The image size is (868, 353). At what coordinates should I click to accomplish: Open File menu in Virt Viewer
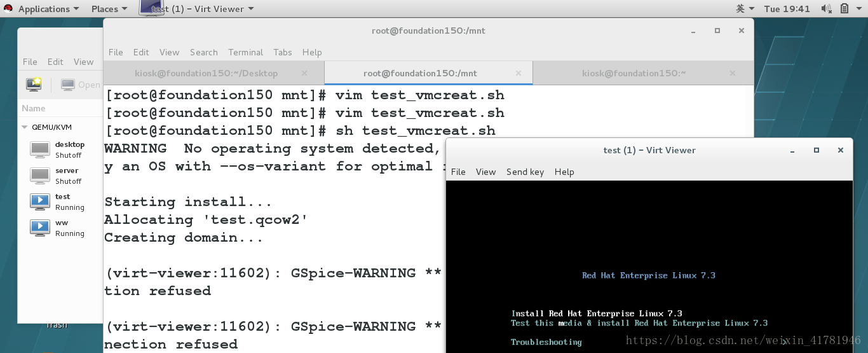click(458, 172)
